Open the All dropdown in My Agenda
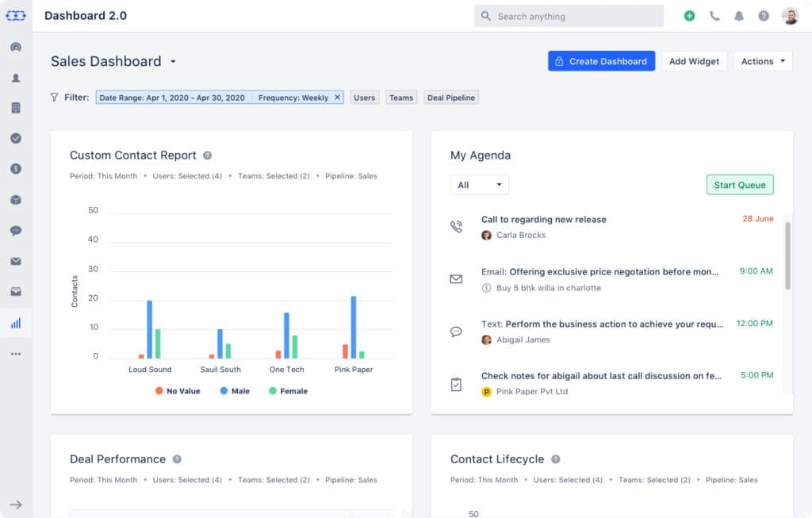 coord(480,184)
